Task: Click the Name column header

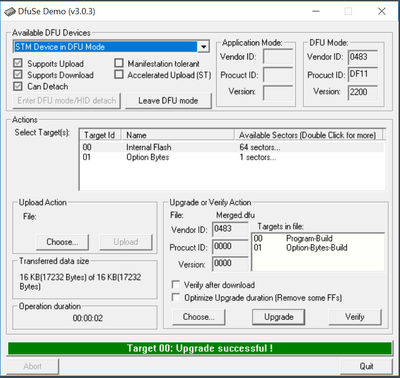Action: pos(178,135)
